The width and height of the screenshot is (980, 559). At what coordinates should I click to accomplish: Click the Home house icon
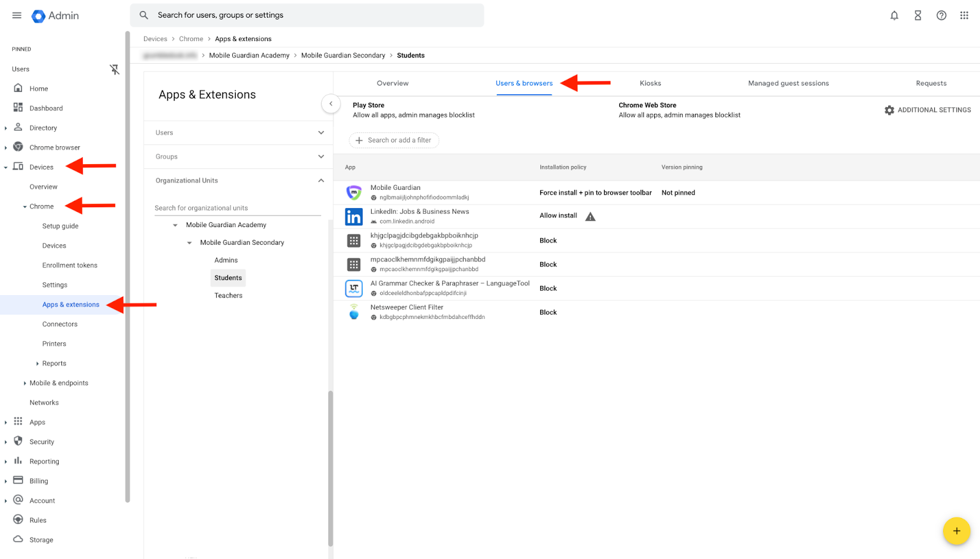[x=18, y=88]
